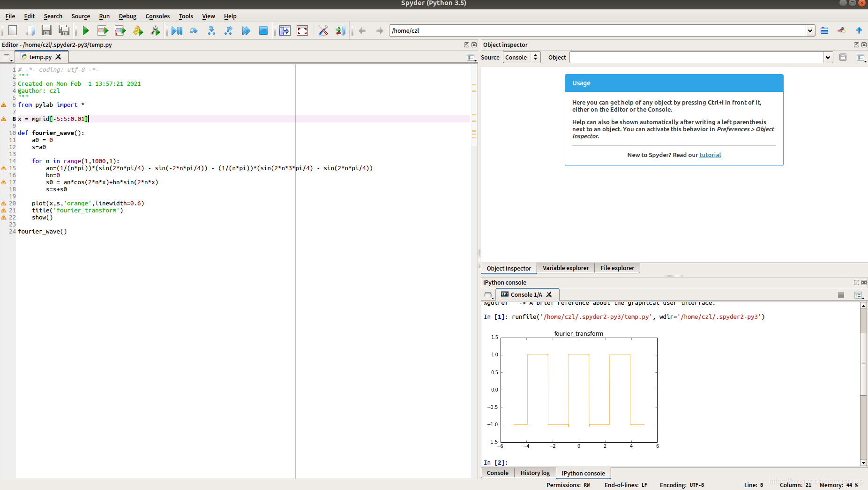
Task: Open the Run menu
Action: click(105, 16)
